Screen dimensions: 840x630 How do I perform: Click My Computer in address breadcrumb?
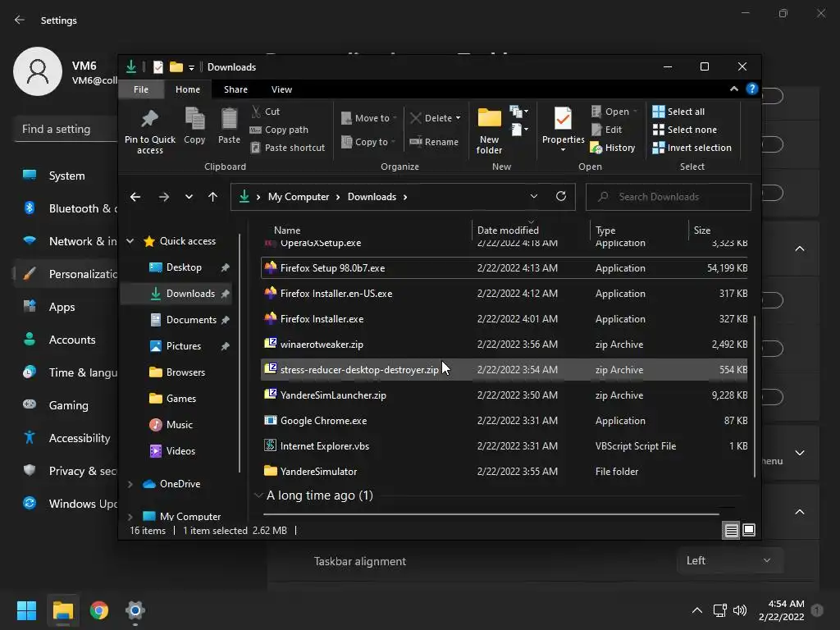coord(299,197)
